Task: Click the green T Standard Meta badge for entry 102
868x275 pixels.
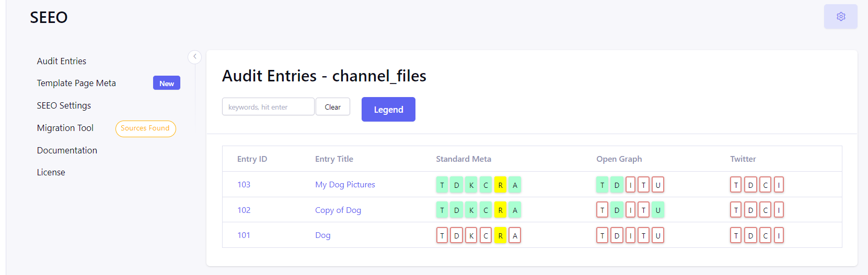Action: [442, 210]
